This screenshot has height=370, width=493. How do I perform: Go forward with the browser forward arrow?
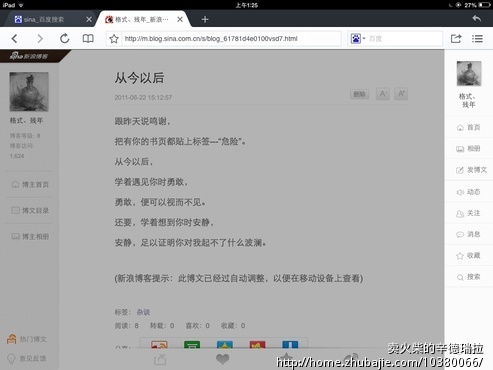tap(40, 39)
